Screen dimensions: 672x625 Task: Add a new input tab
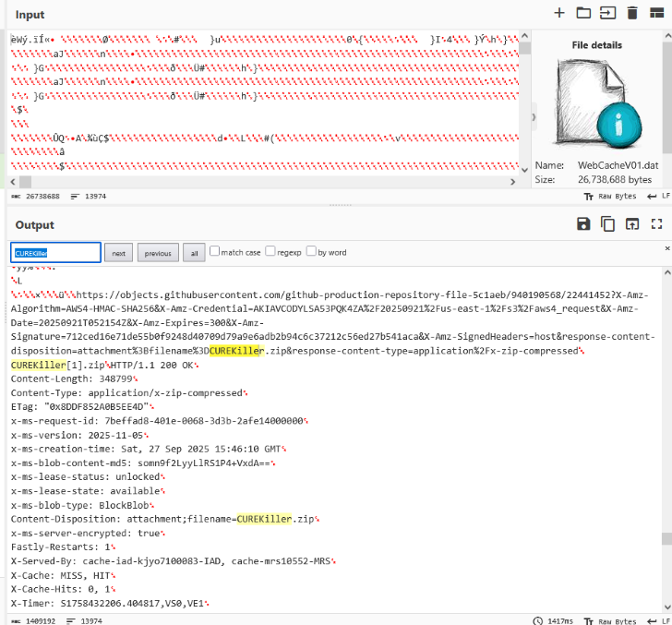(x=559, y=13)
